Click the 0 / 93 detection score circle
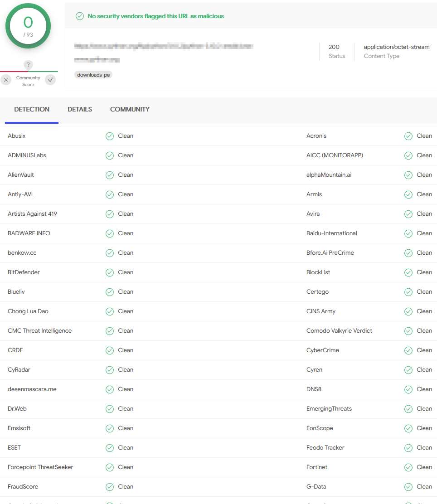 click(x=28, y=26)
